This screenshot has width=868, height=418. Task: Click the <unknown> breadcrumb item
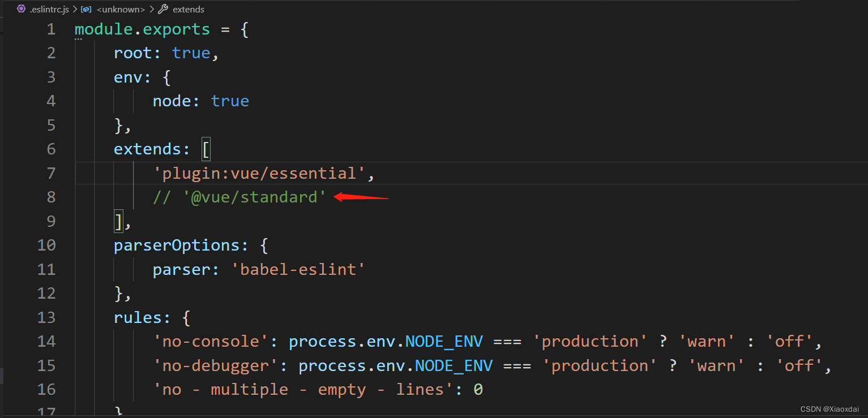(x=121, y=9)
